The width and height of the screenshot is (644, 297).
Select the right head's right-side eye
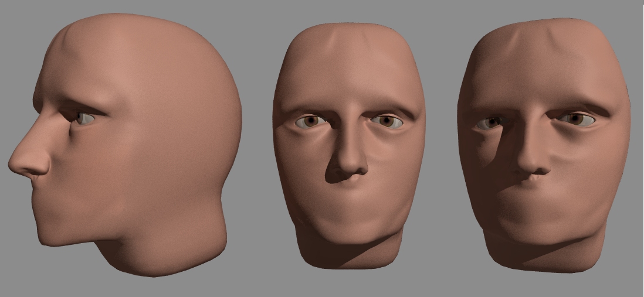577,120
